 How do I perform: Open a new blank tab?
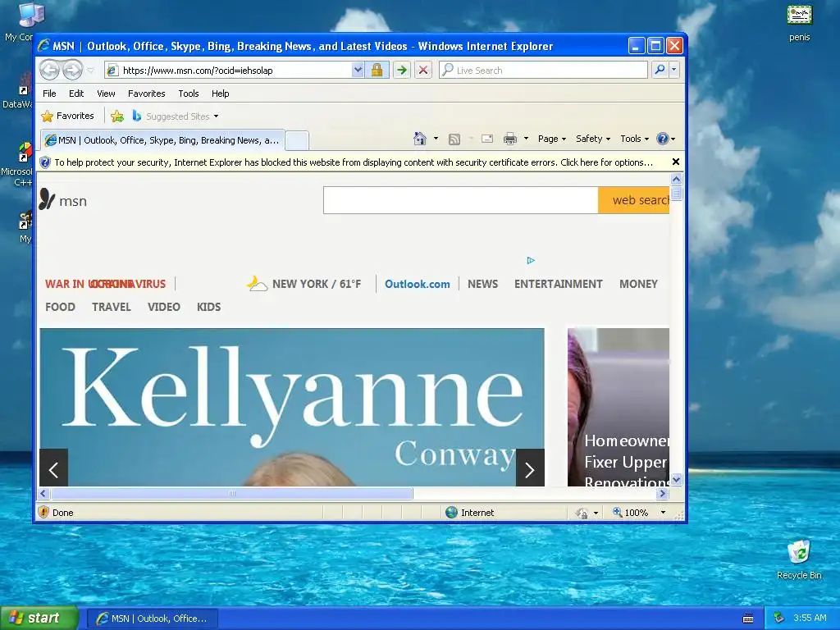pyautogui.click(x=297, y=141)
